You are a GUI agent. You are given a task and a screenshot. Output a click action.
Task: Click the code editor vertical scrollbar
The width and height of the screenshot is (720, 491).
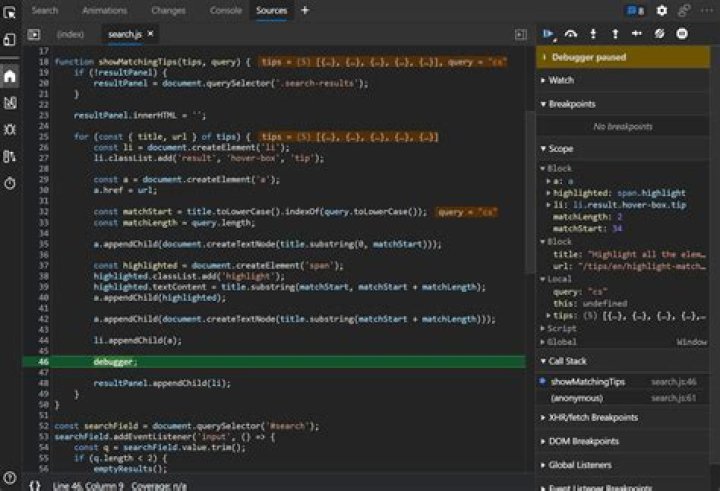[x=530, y=193]
